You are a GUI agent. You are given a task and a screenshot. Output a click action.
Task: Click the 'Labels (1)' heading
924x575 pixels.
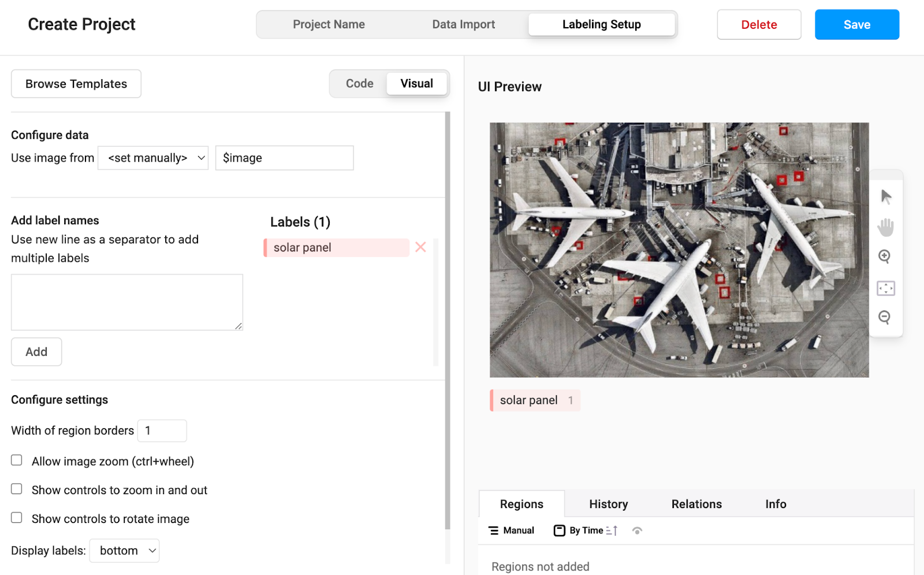tap(300, 222)
